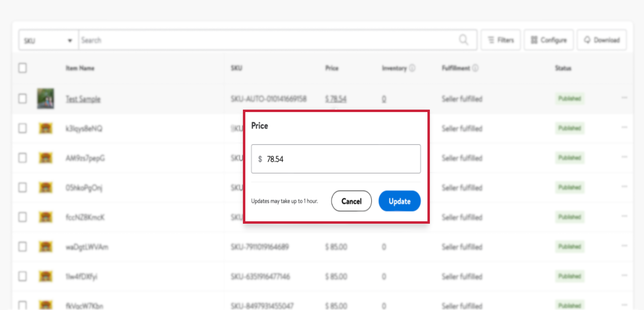Click the Inventory info icon
The width and height of the screenshot is (644, 310).
point(412,68)
